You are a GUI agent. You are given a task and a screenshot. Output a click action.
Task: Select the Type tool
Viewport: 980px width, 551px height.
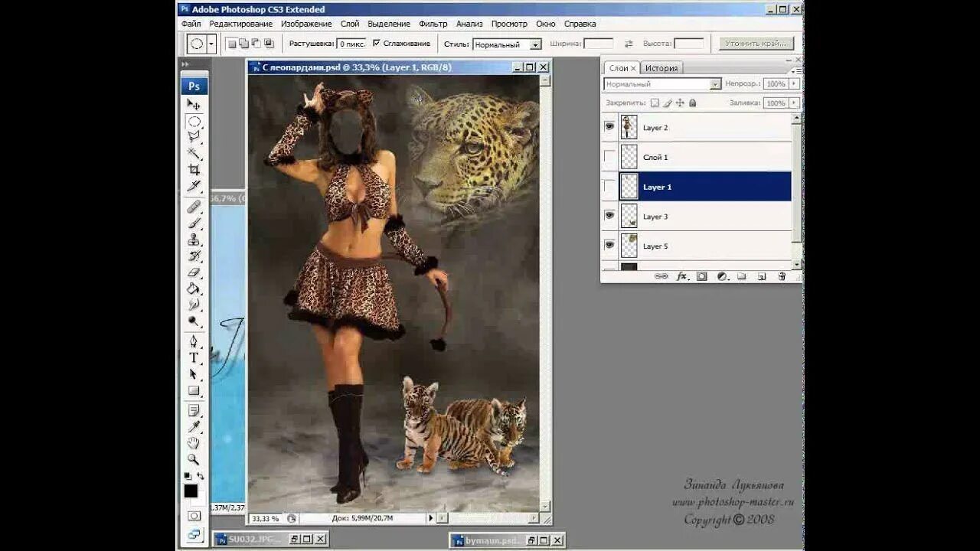(x=194, y=357)
